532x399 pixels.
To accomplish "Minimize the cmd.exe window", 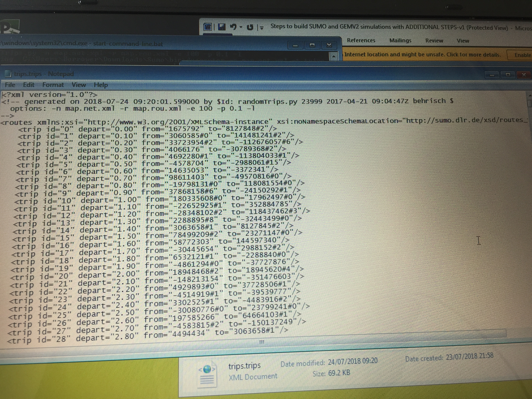I will point(295,45).
